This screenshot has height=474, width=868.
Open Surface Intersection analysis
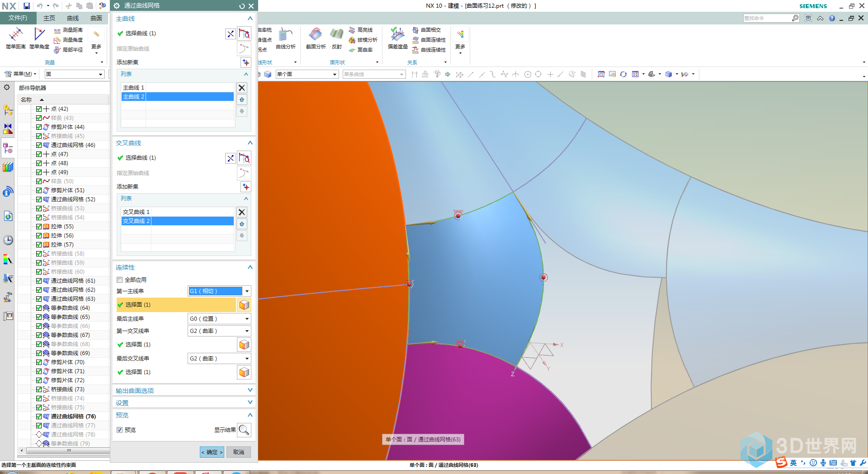pos(426,30)
